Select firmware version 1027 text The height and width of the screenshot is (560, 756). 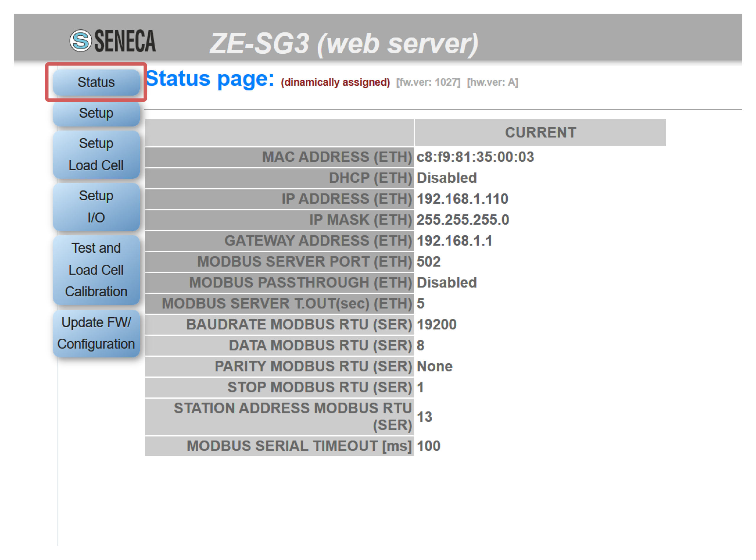428,82
